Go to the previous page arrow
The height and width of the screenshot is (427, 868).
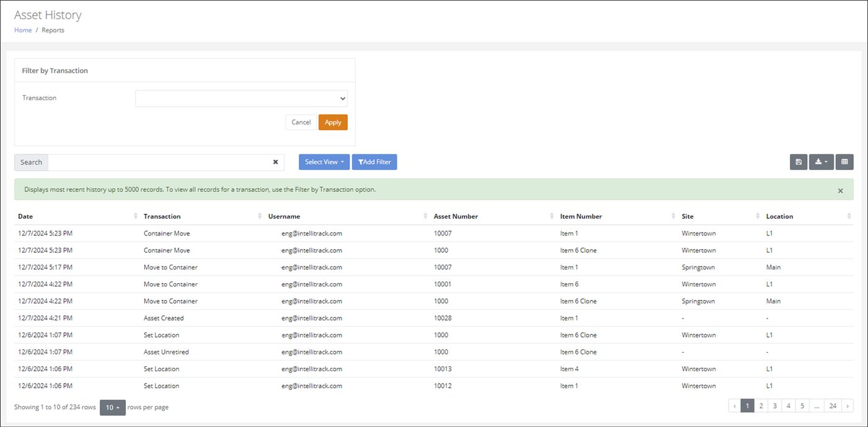735,407
